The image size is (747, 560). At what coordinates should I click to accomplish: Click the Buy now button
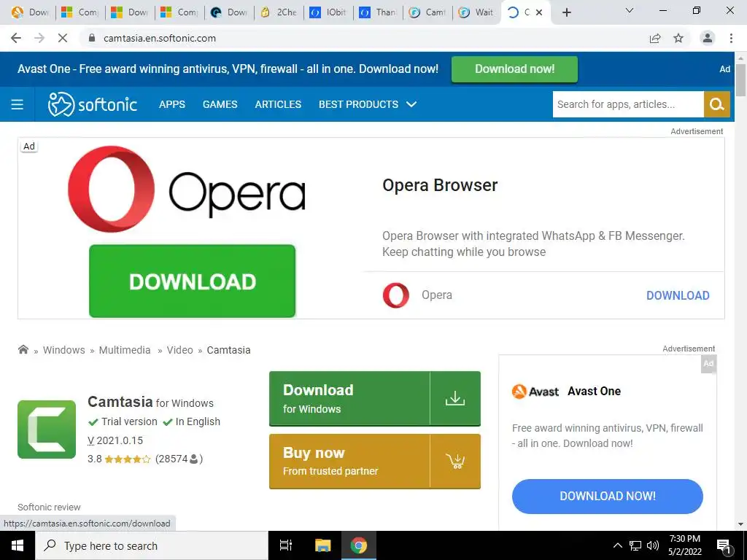click(374, 462)
